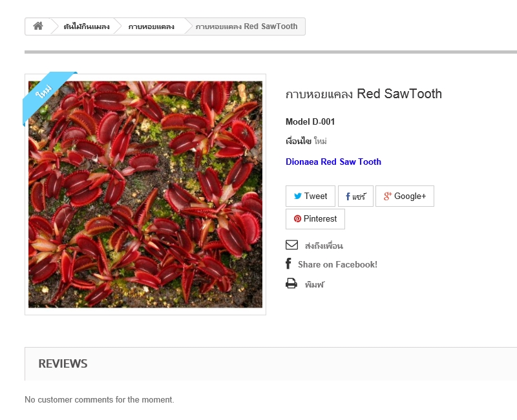Click the Facebook f icon in แชร์ button
Screen dimensions: 517x420
[348, 197]
